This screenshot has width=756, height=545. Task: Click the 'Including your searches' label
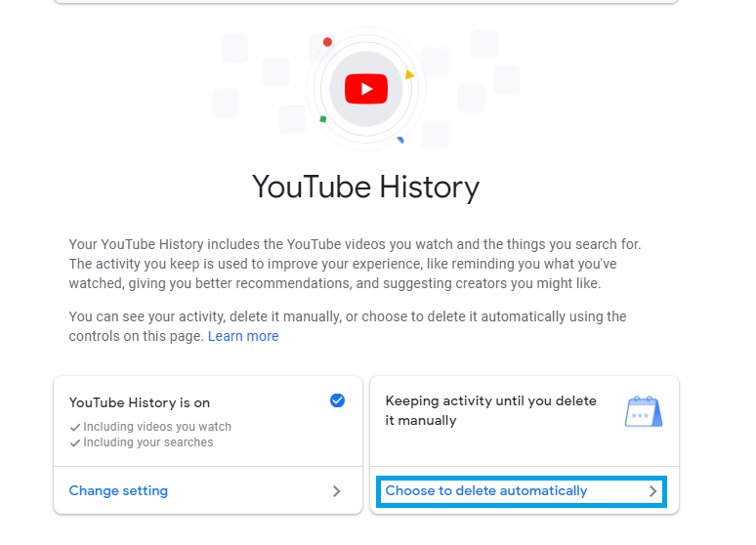click(x=147, y=442)
